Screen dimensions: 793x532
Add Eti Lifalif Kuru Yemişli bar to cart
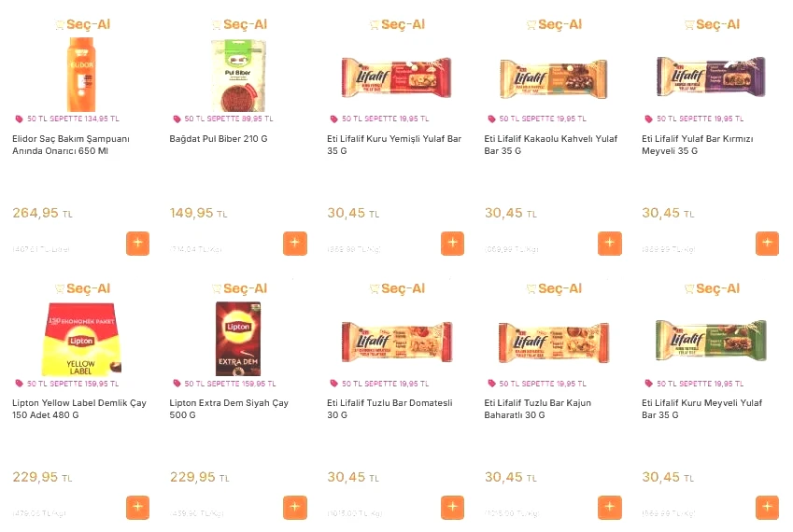452,244
